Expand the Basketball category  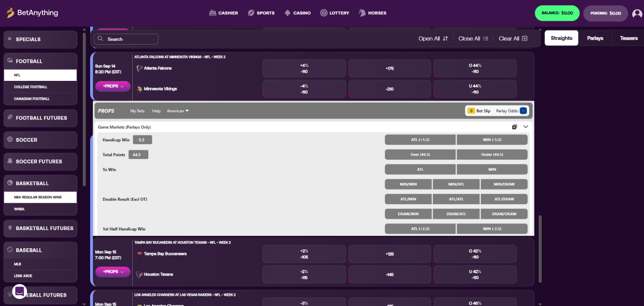40,183
